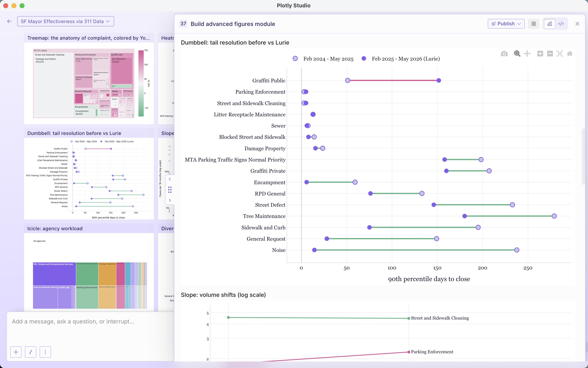Go back with the left arrow icon
The image size is (588, 368).
pos(9,21)
